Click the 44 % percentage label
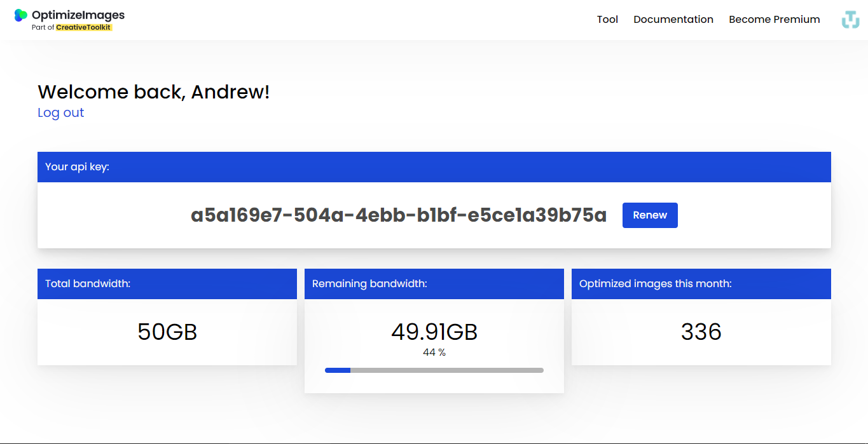Screen dimensions: 868x444 [434, 353]
